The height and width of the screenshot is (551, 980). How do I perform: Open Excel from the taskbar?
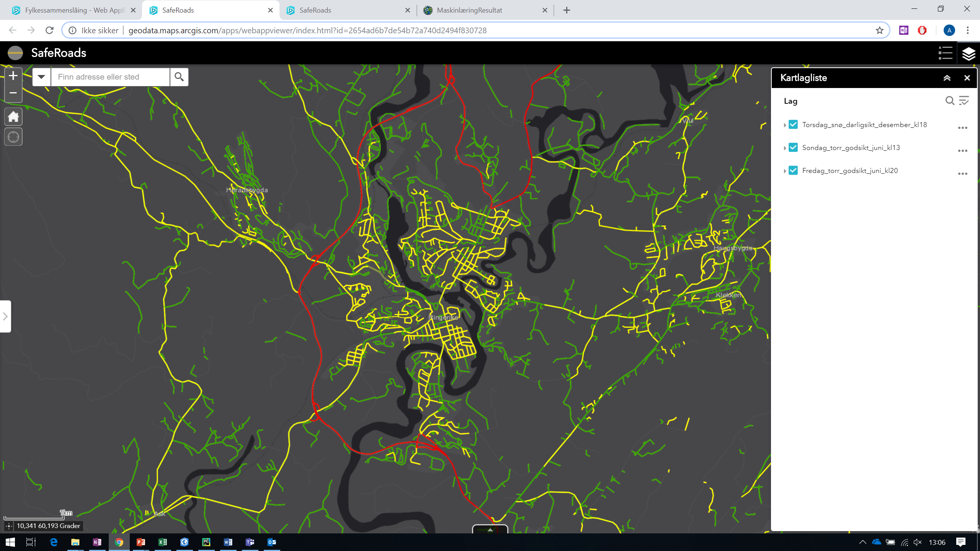pos(163,542)
